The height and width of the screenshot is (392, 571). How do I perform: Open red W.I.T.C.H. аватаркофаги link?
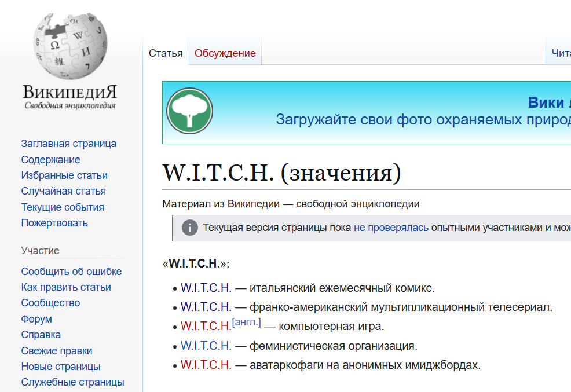coord(206,365)
